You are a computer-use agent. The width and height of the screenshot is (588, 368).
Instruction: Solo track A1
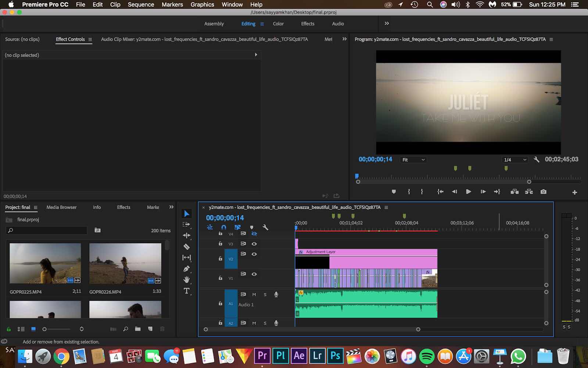(x=265, y=294)
